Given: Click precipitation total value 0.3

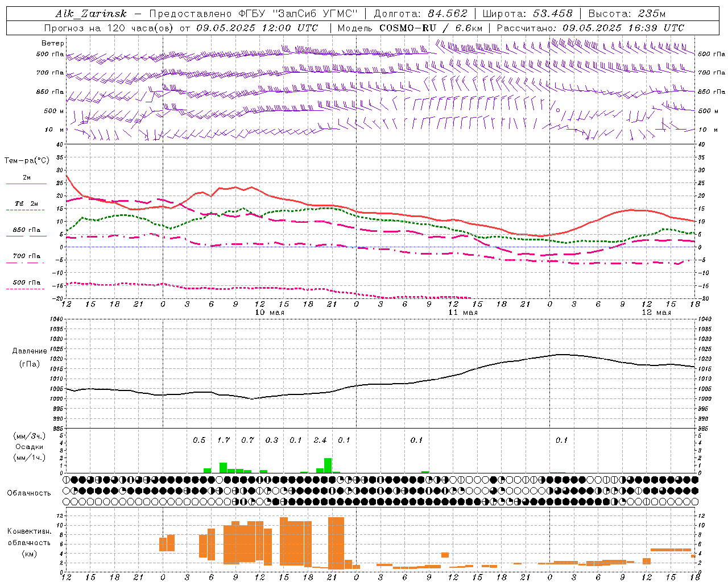Looking at the screenshot, I should (x=272, y=440).
